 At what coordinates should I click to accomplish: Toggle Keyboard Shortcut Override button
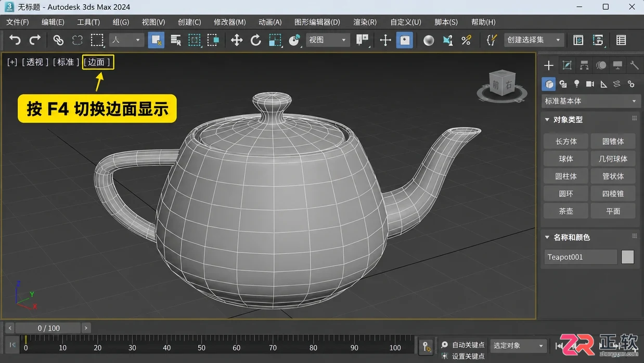coord(405,40)
